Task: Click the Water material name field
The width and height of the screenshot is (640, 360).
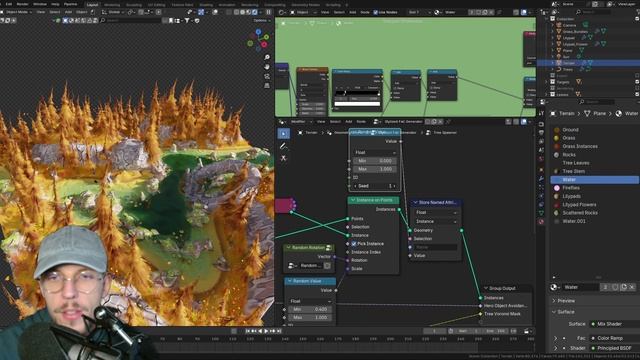Action: (x=581, y=287)
